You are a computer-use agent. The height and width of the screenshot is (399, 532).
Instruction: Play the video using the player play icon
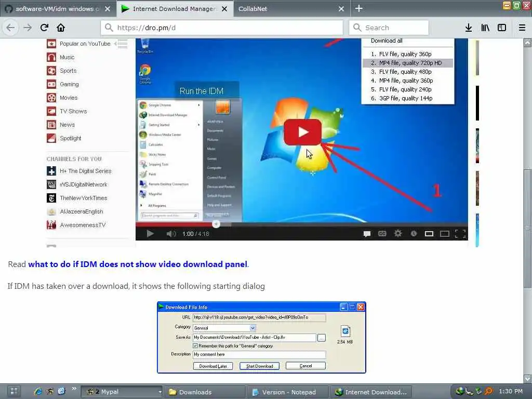(x=150, y=233)
